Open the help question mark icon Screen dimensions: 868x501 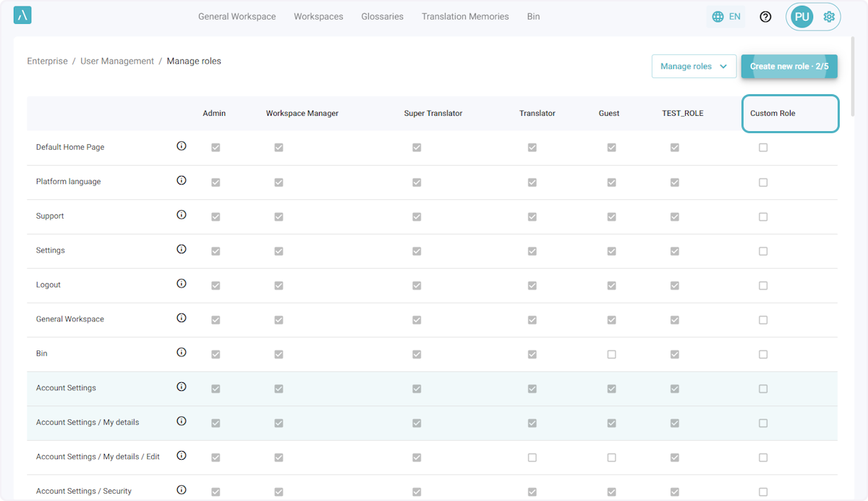pos(765,17)
